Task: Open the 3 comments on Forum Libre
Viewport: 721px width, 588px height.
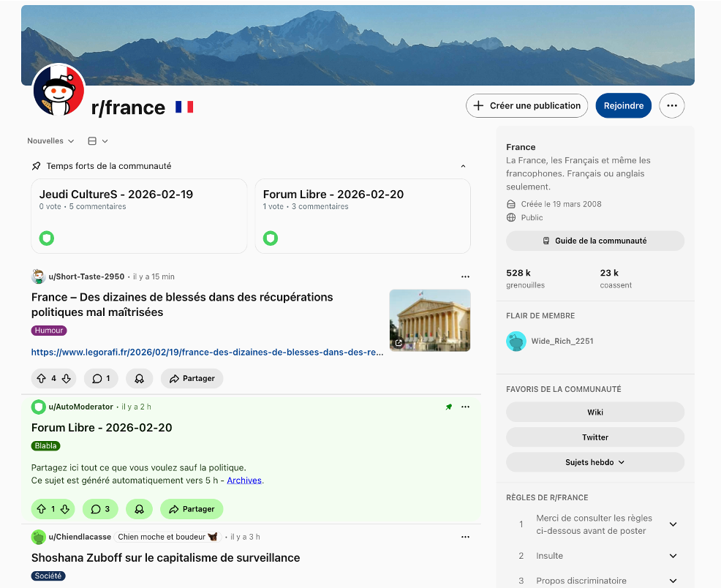Action: coord(100,509)
